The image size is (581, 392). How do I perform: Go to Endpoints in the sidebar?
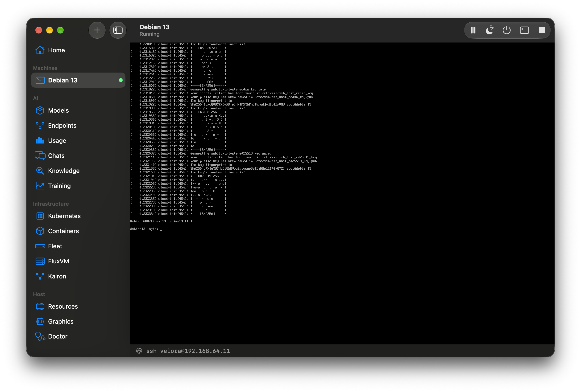click(78, 125)
